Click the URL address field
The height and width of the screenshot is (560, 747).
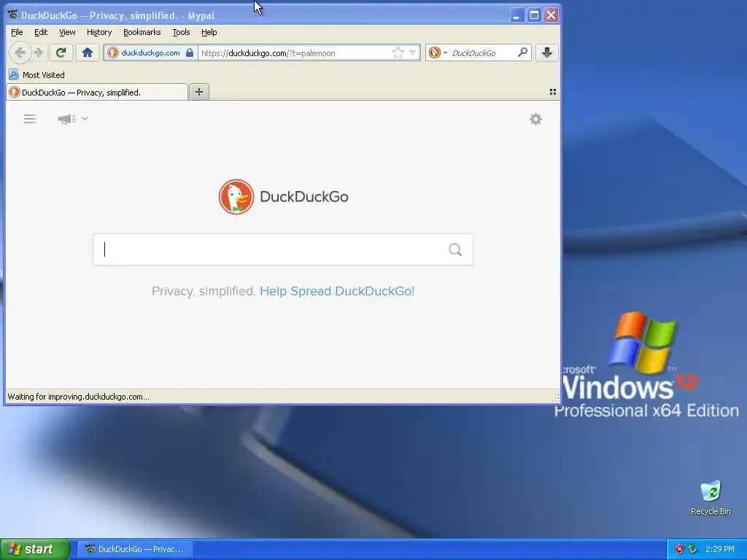(294, 52)
